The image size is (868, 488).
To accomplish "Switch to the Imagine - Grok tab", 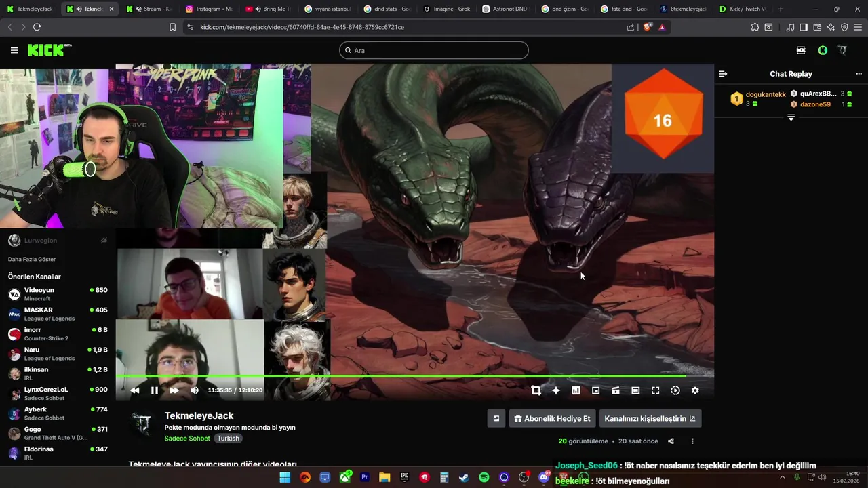I will tap(446, 9).
